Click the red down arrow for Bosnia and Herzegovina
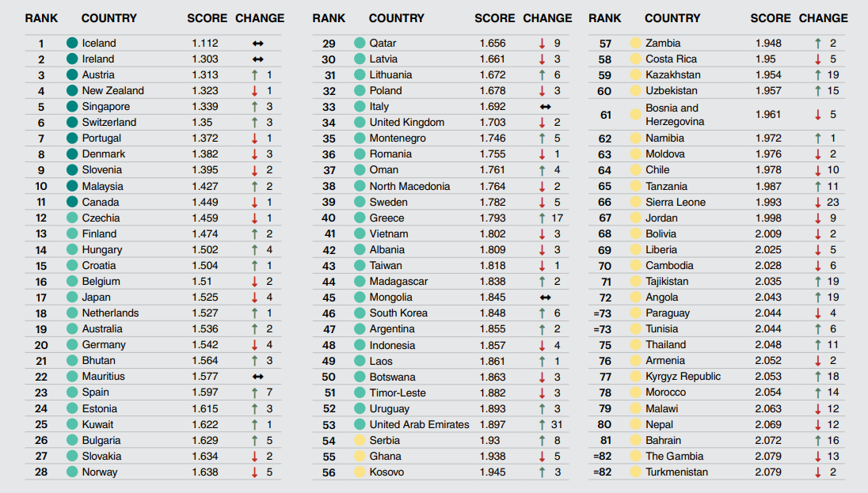 pyautogui.click(x=817, y=115)
